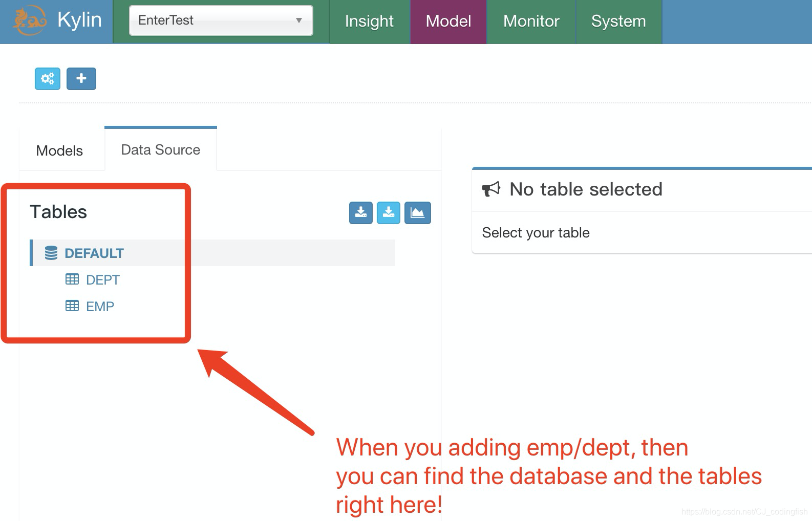The width and height of the screenshot is (812, 521).
Task: Click the DEFAULT database stack icon
Action: [x=51, y=253]
